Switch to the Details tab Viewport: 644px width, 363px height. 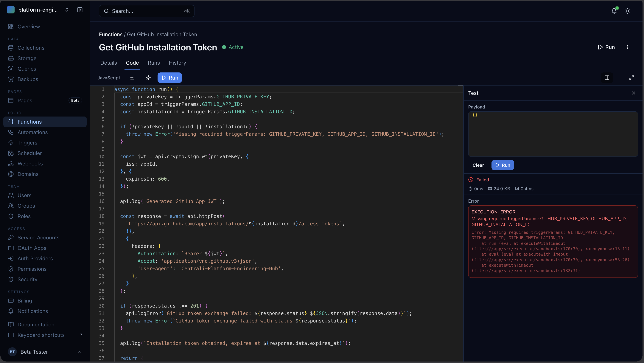coord(108,63)
